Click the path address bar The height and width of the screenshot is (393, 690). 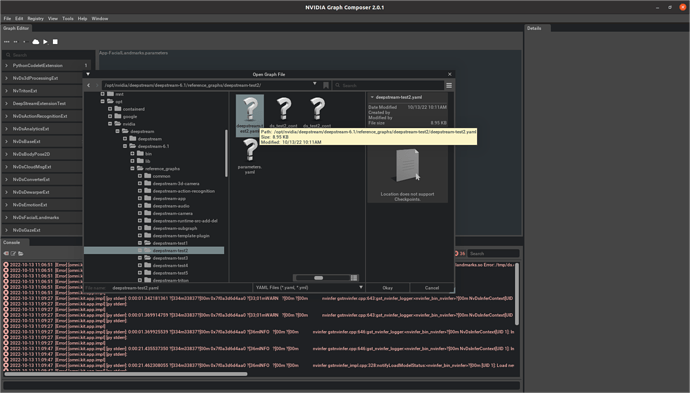point(207,85)
